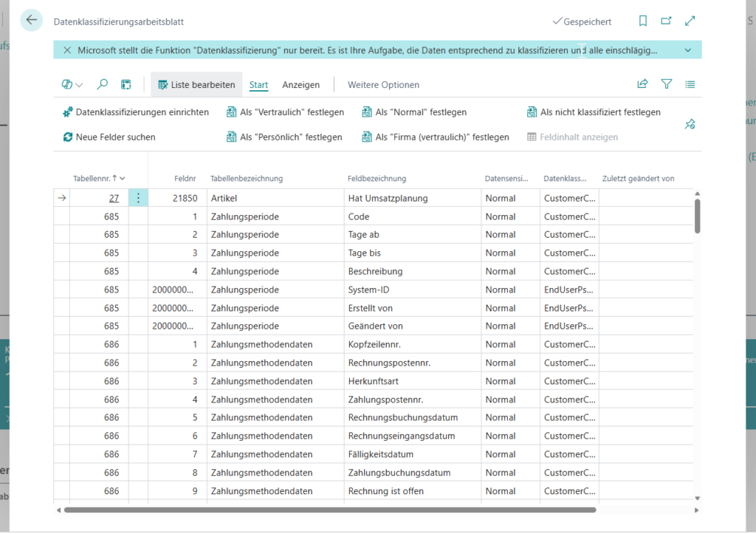The width and height of the screenshot is (756, 534).
Task: Click the scroll-right arrow below the list
Action: [x=696, y=510]
